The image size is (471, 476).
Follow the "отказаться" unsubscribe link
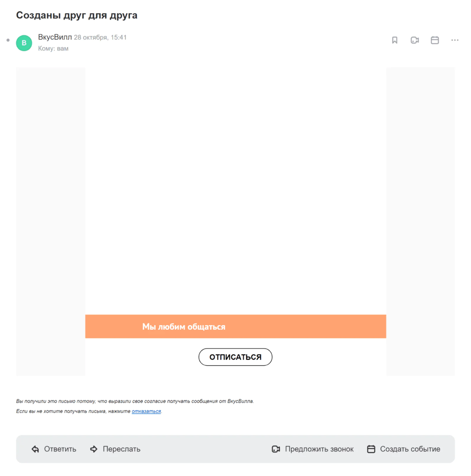click(146, 411)
